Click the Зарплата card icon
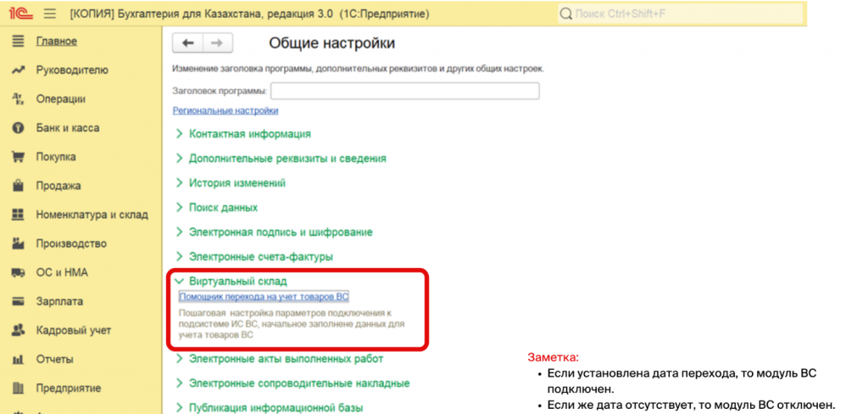Image resolution: width=868 pixels, height=414 pixels. 19,301
